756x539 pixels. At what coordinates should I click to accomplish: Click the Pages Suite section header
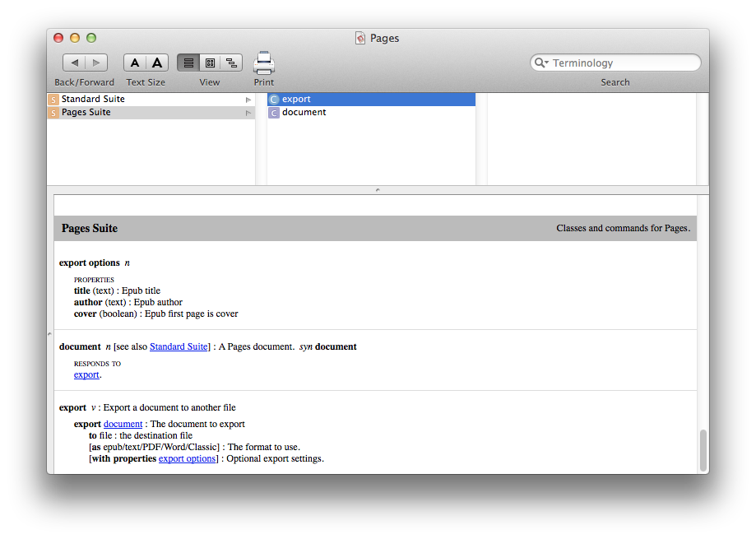(x=375, y=228)
